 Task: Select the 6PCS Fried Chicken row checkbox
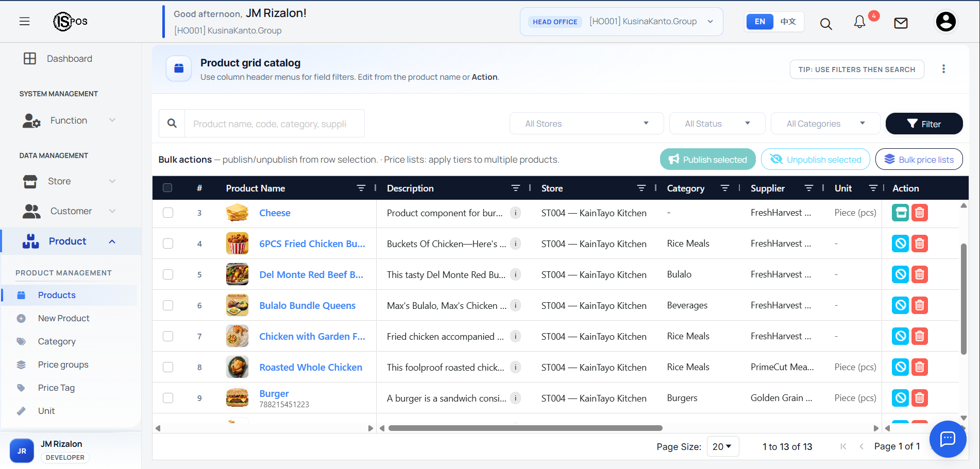168,244
